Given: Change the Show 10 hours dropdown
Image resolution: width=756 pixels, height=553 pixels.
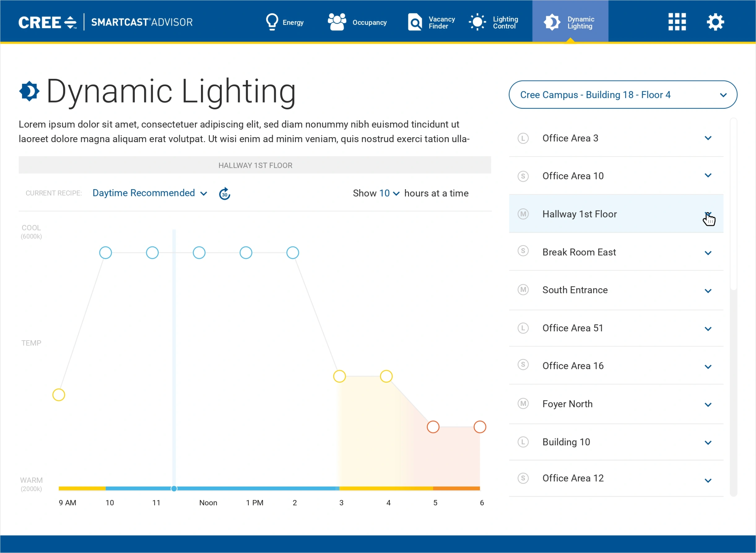Looking at the screenshot, I should pyautogui.click(x=389, y=194).
